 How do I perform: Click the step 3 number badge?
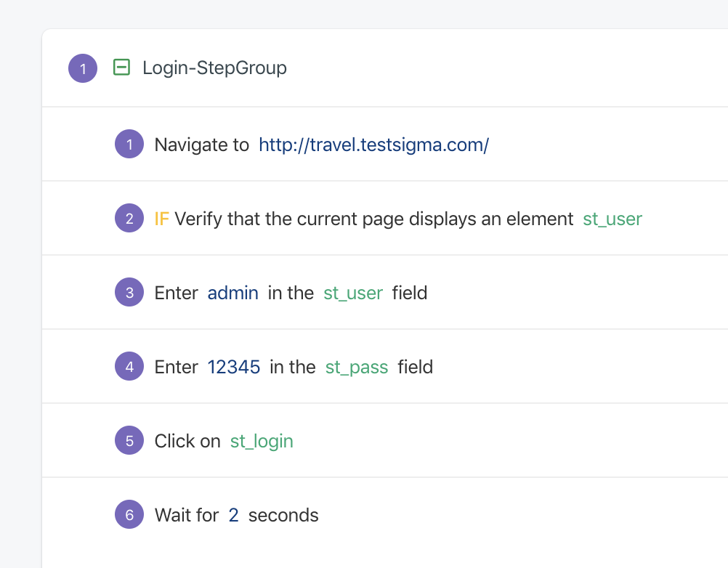pos(129,293)
